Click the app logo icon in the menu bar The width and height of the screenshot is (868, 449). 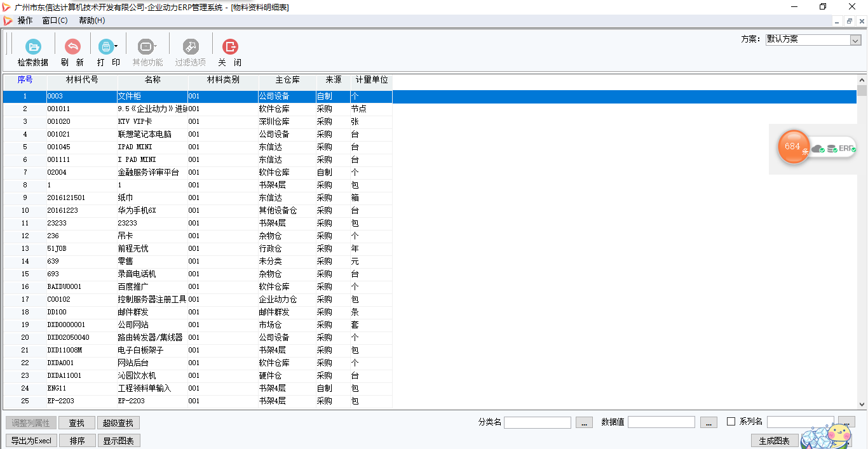8,20
